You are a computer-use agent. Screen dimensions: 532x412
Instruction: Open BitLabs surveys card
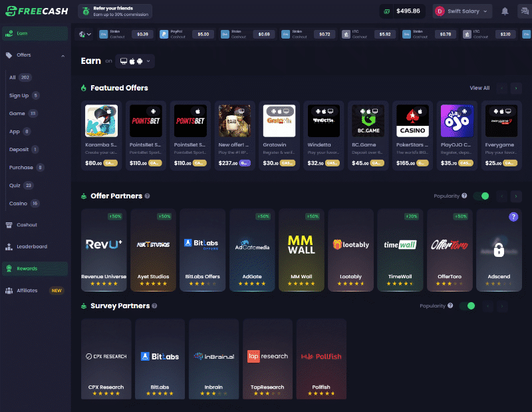pos(160,359)
